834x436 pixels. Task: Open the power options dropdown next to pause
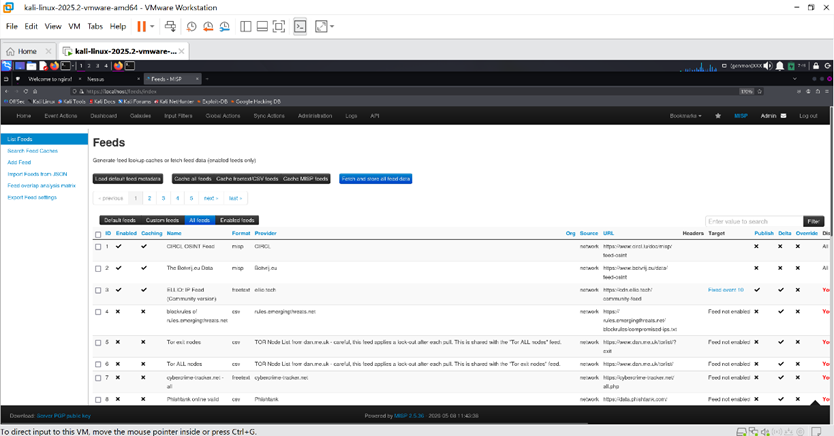click(x=152, y=26)
